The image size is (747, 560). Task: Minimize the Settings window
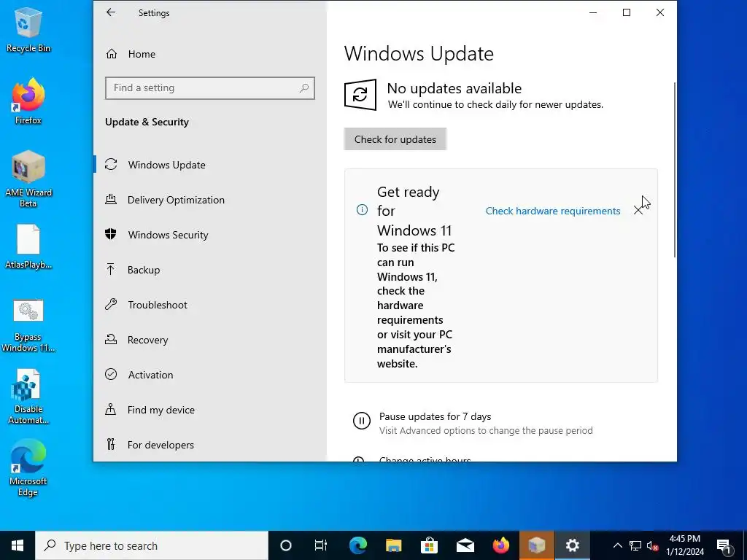[x=593, y=13]
